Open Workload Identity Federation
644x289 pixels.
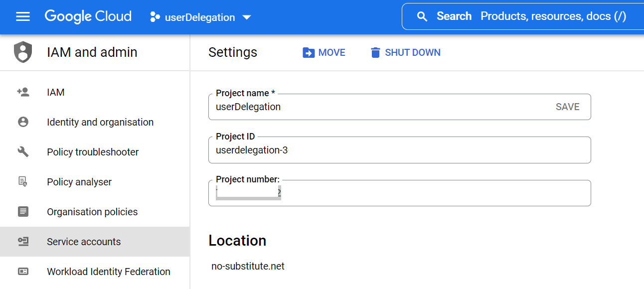tap(95, 272)
